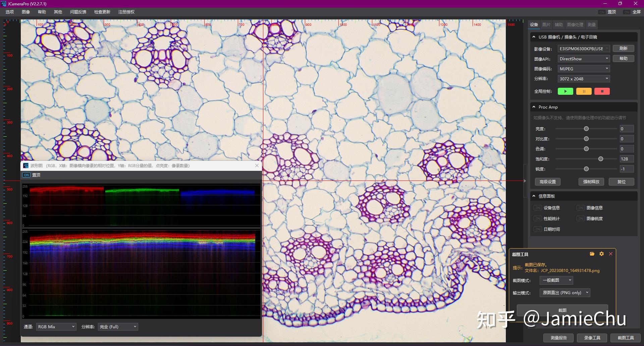Close the 截图工具 screenshot tool panel
This screenshot has width=644, height=346.
611,254
